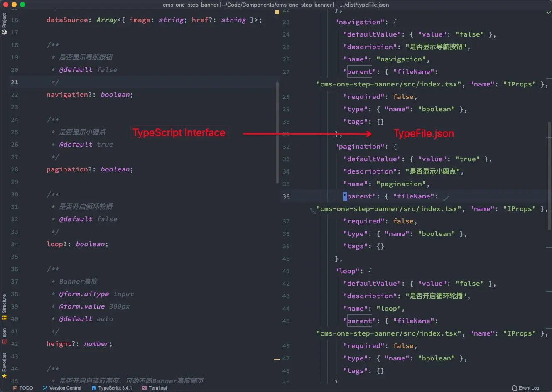Click the window title showing typeFile.json path
Image resolution: width=552 pixels, height=392 pixels.
coord(276,5)
